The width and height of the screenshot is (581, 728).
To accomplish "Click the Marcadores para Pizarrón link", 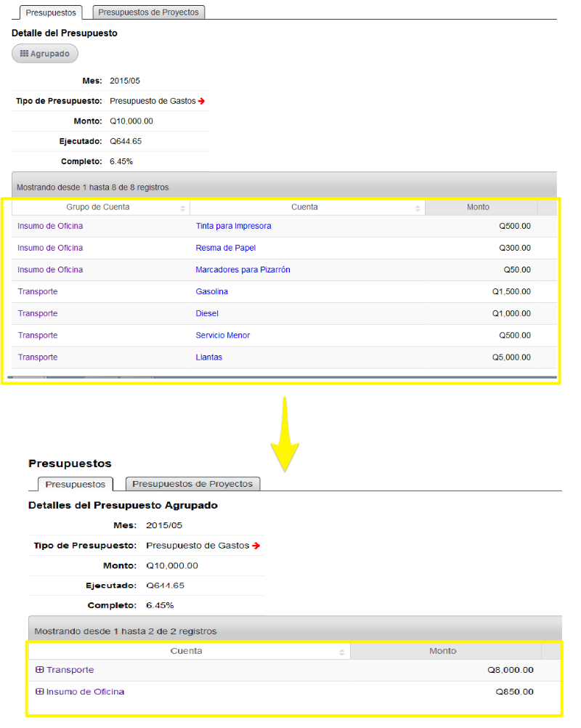I will [x=243, y=270].
